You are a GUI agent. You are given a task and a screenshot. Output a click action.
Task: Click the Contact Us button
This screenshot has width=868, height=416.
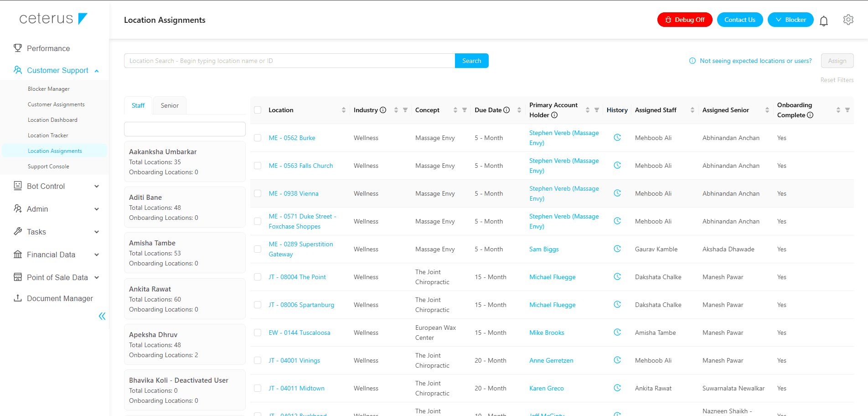pyautogui.click(x=740, y=20)
